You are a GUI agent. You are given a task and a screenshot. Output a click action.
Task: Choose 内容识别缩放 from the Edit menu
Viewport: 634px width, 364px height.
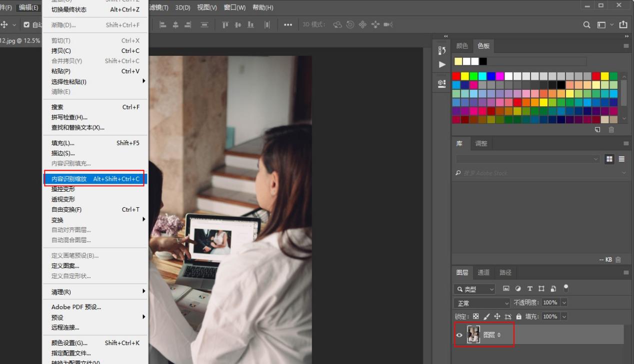pyautogui.click(x=95, y=179)
